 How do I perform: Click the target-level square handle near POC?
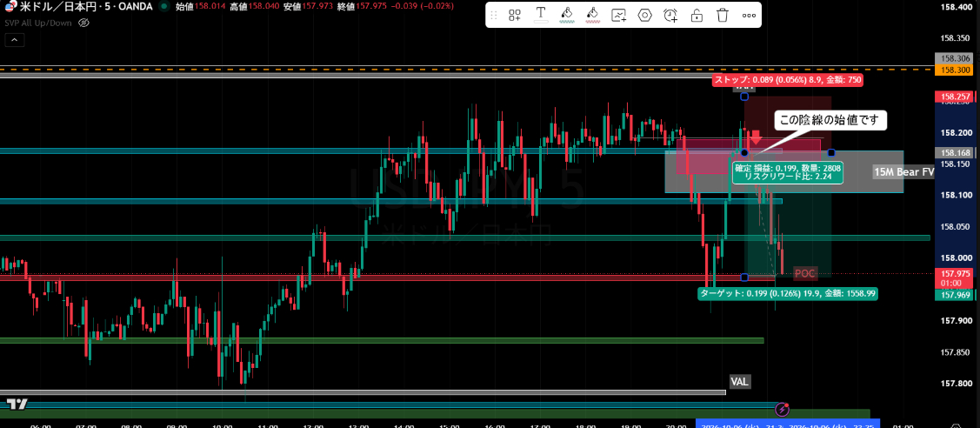(743, 277)
